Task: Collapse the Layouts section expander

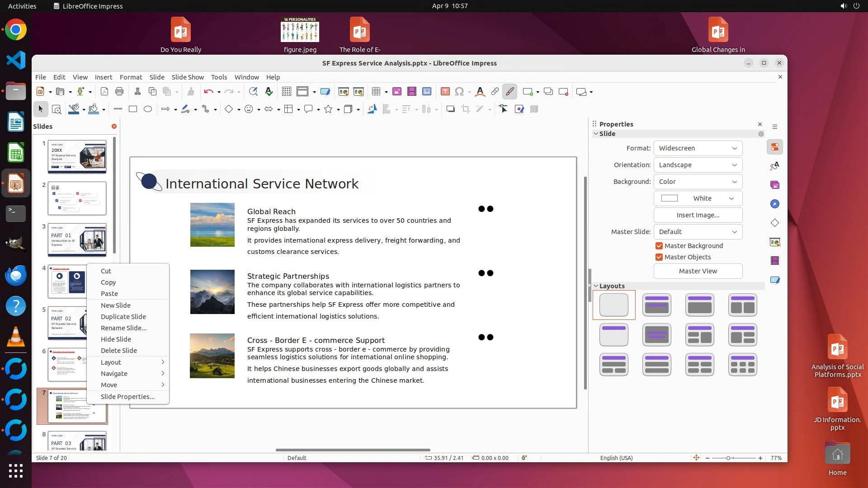Action: [596, 286]
